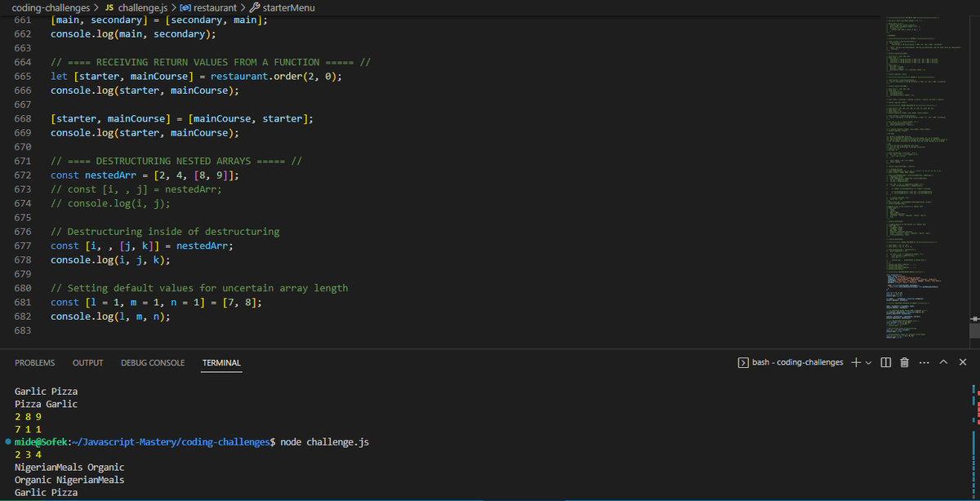Click the bash terminal shell icon
Viewport: 980px width, 501px height.
[x=743, y=362]
